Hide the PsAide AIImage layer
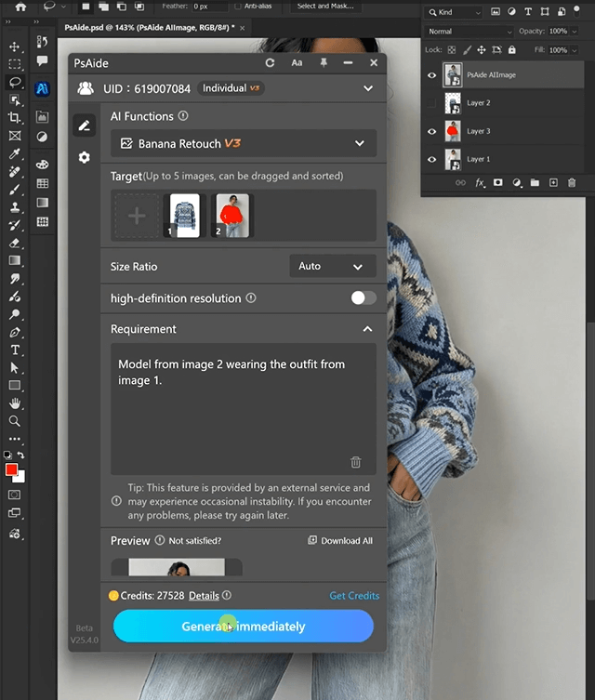595x700 pixels. pos(431,75)
